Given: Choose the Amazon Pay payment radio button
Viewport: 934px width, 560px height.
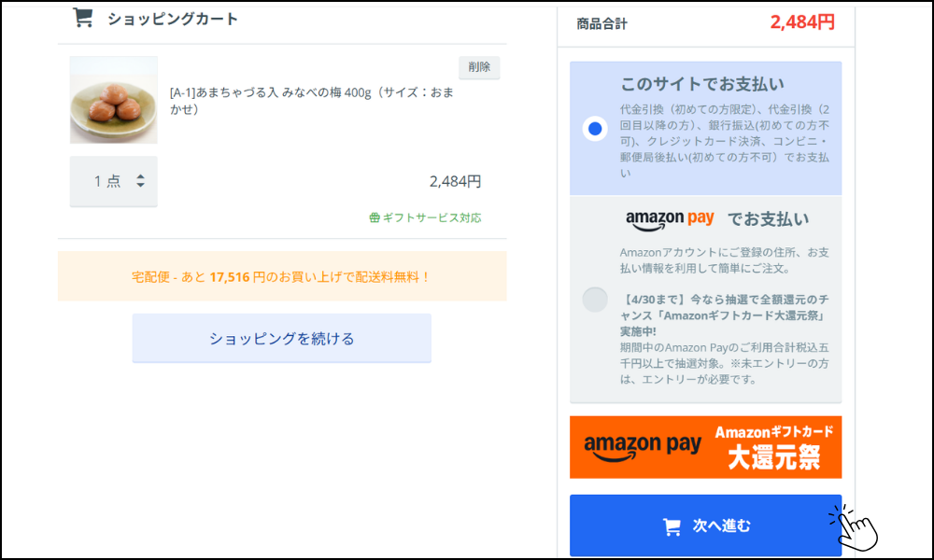Looking at the screenshot, I should click(x=595, y=300).
